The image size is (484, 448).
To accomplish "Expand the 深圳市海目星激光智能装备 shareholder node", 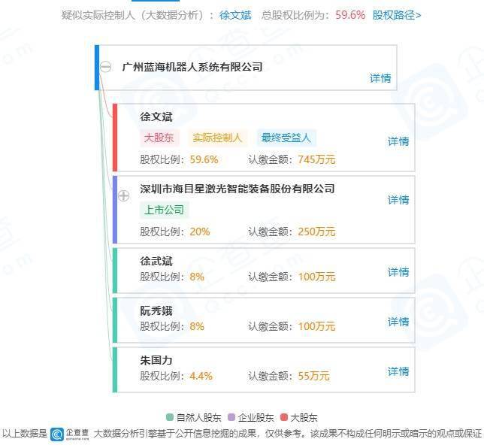I will [x=124, y=195].
